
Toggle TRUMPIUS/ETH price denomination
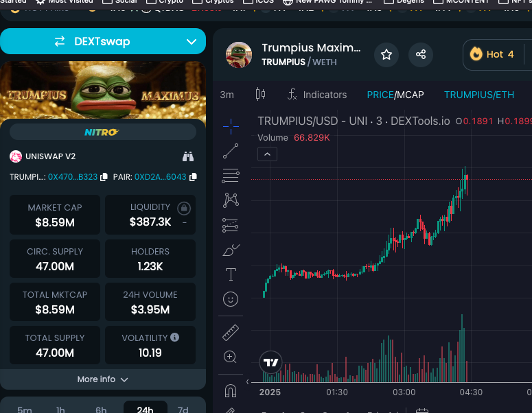479,95
